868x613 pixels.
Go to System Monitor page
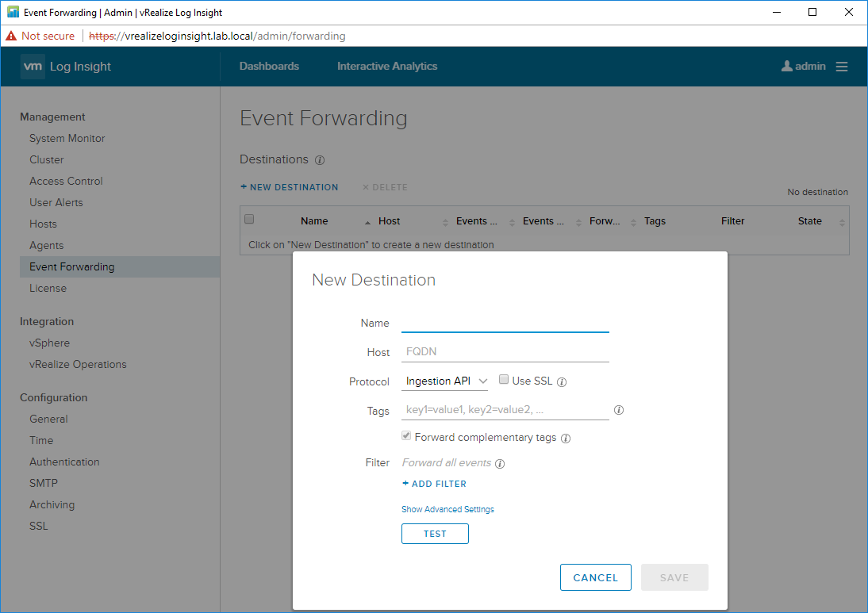click(x=67, y=138)
